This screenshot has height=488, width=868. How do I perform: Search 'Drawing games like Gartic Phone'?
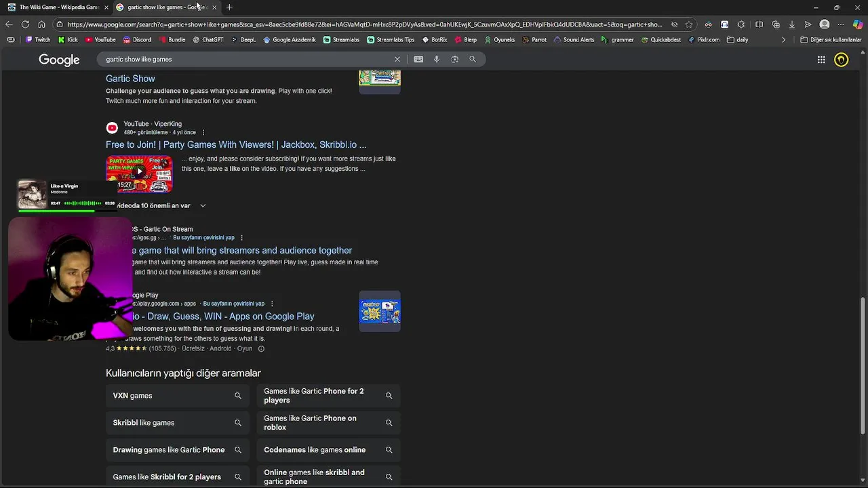(x=177, y=450)
